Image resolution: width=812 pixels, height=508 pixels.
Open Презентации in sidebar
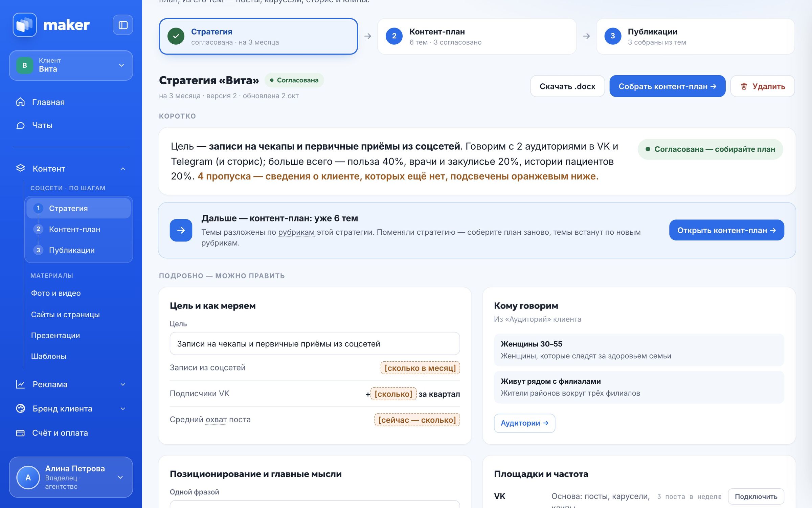(55, 336)
